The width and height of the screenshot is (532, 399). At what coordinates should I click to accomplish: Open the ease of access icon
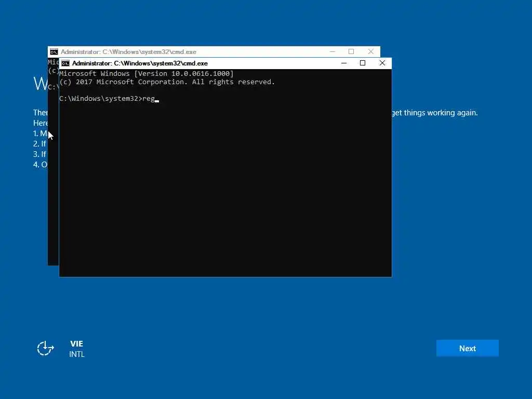click(46, 349)
